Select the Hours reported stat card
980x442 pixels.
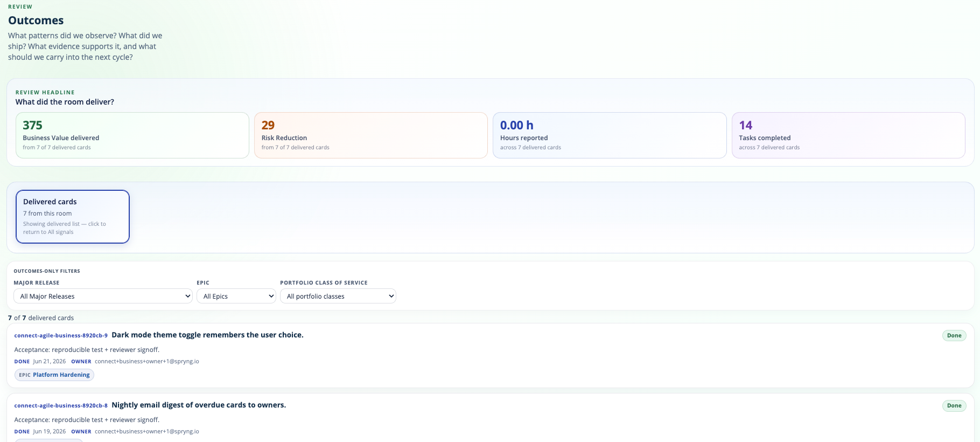coord(610,135)
